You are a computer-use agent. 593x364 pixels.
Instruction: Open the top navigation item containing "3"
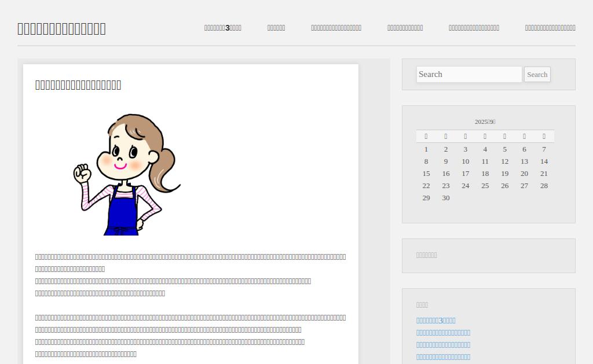click(223, 28)
